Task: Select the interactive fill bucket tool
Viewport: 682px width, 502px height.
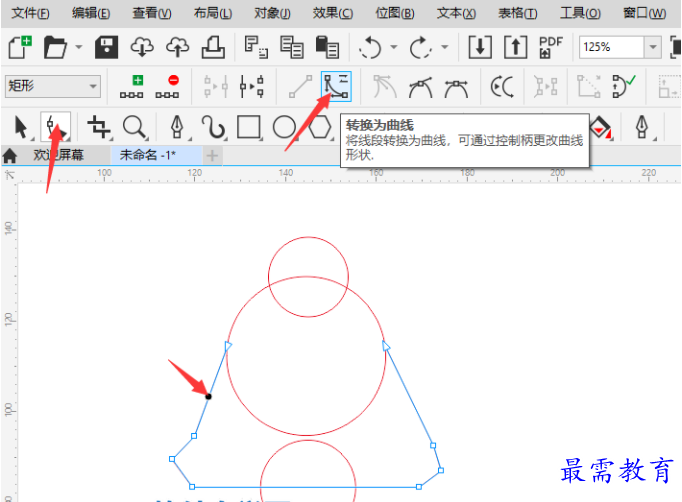Action: pos(601,128)
